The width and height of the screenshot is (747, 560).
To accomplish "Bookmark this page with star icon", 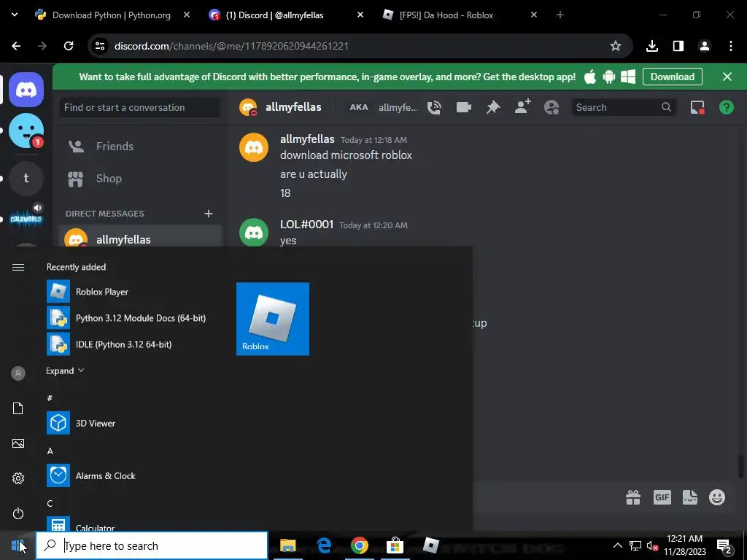I will coord(616,46).
